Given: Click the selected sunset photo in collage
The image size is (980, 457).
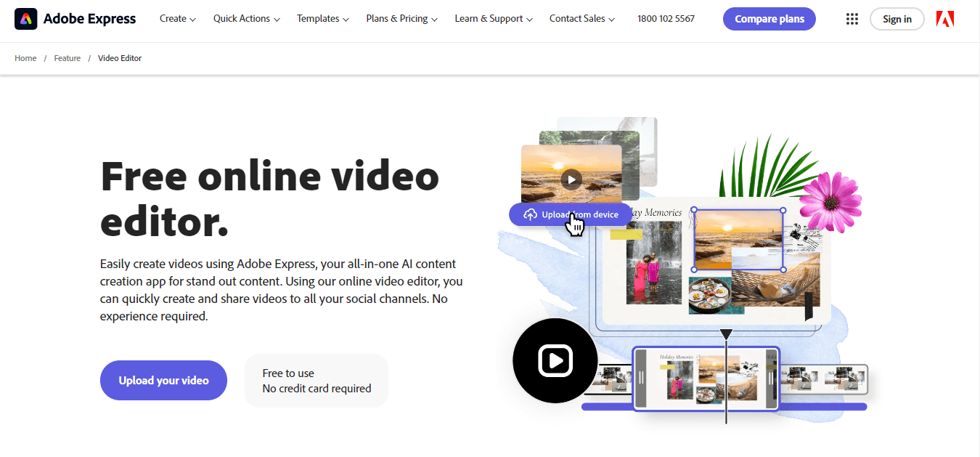Looking at the screenshot, I should [x=738, y=240].
